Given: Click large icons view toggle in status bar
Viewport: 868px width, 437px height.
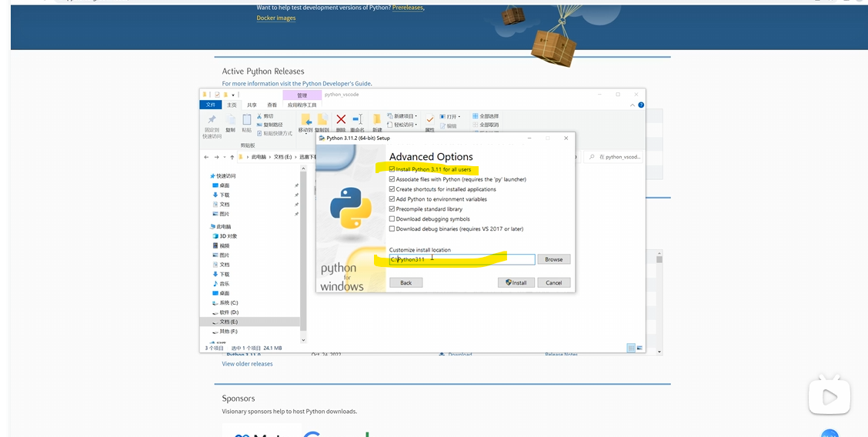Looking at the screenshot, I should tap(640, 348).
